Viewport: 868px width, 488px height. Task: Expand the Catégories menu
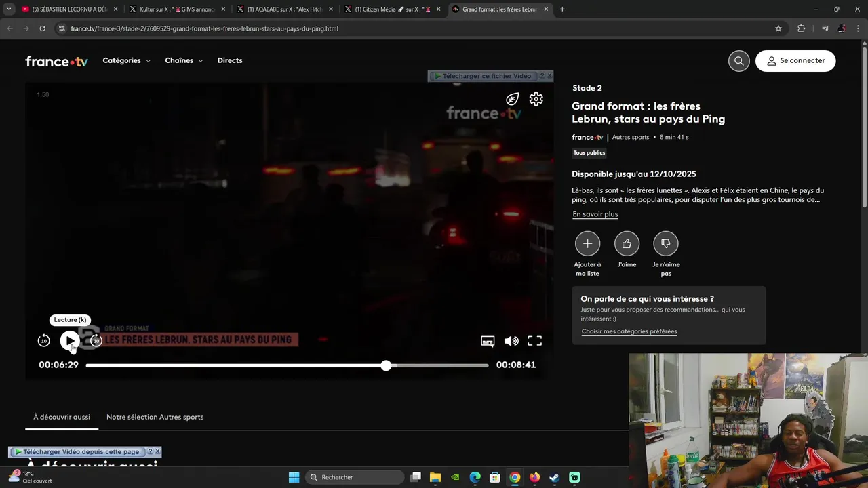(126, 60)
